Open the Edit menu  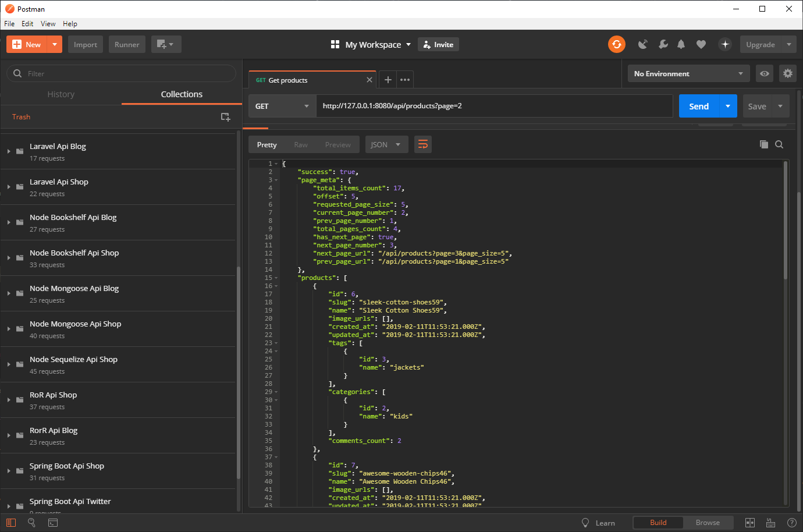(27, 24)
